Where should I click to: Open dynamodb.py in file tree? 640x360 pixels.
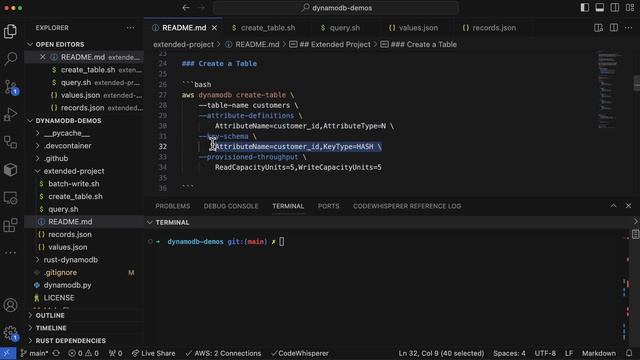(67, 285)
